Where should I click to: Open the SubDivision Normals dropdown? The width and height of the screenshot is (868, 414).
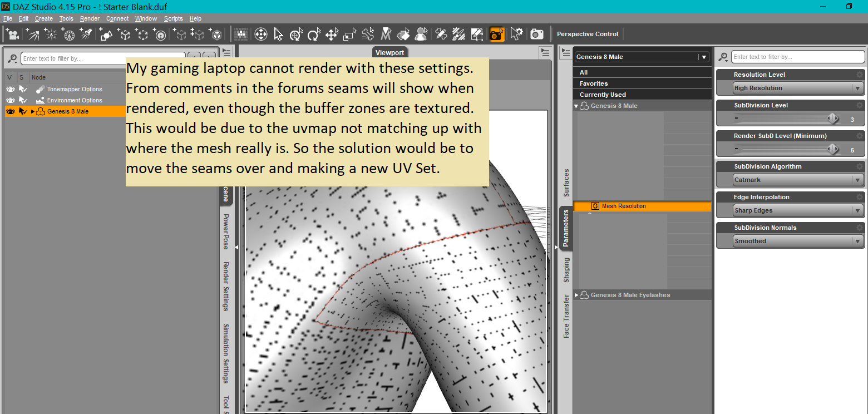coord(798,241)
